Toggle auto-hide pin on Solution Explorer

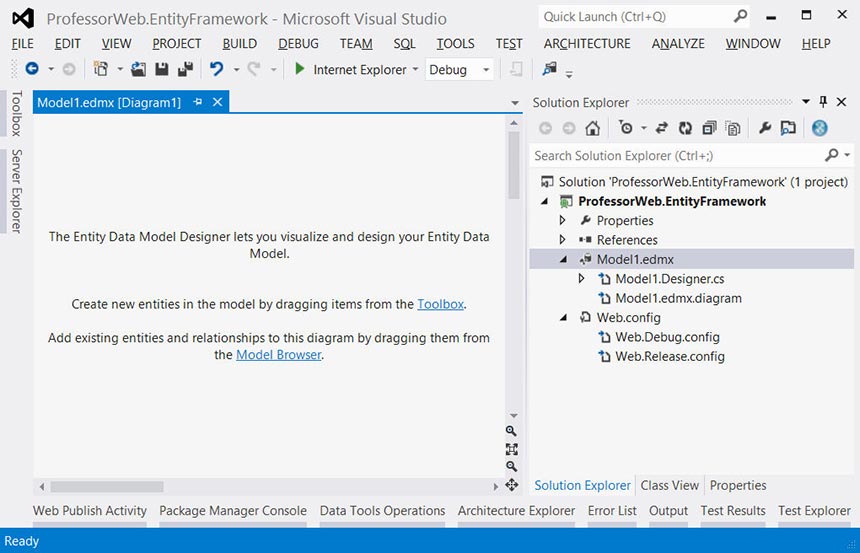pyautogui.click(x=823, y=102)
